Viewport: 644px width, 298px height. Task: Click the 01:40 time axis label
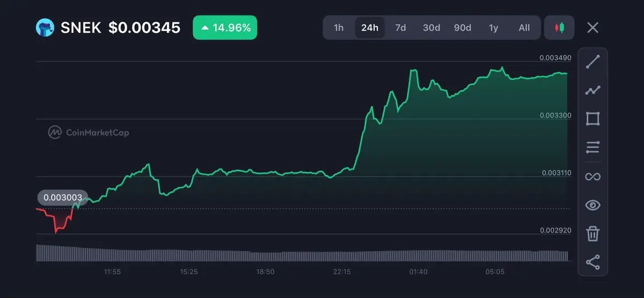coord(418,272)
